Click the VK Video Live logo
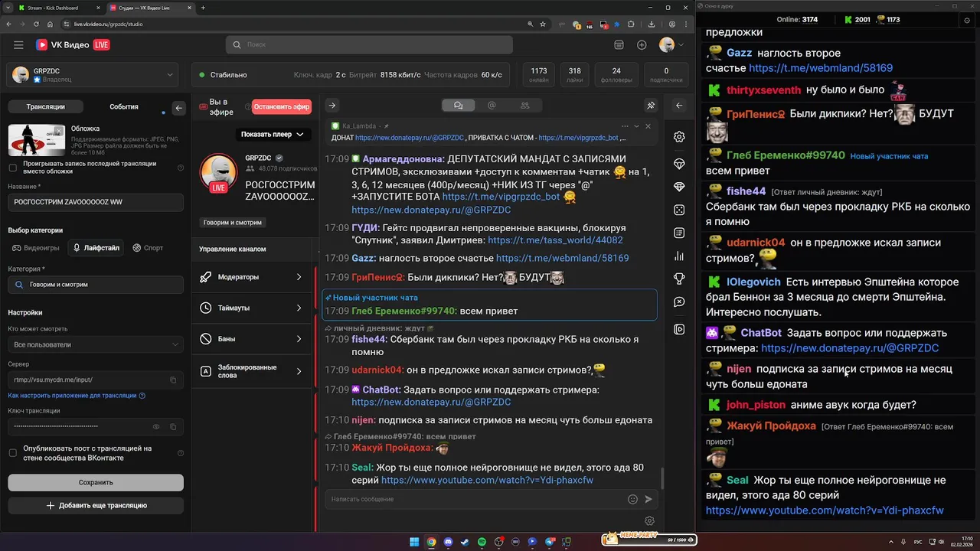This screenshot has width=980, height=551. point(73,45)
